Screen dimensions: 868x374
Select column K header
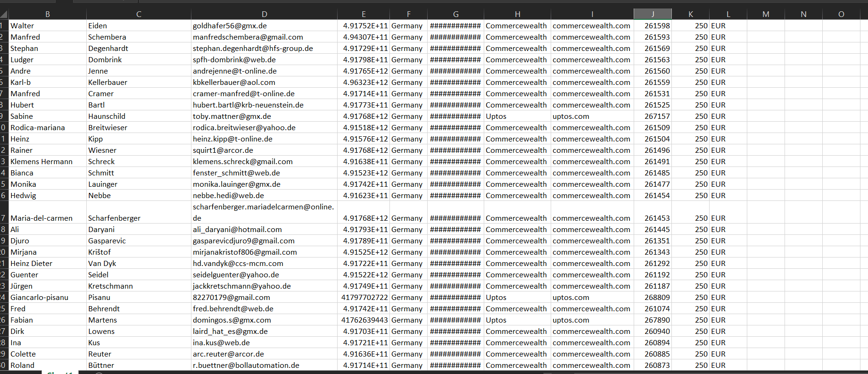(690, 14)
